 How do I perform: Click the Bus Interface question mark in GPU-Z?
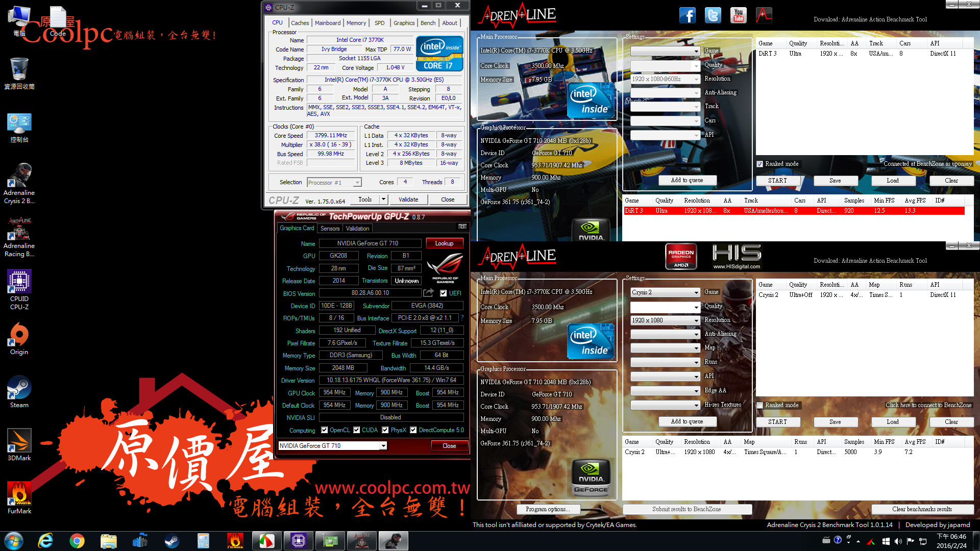click(x=462, y=318)
